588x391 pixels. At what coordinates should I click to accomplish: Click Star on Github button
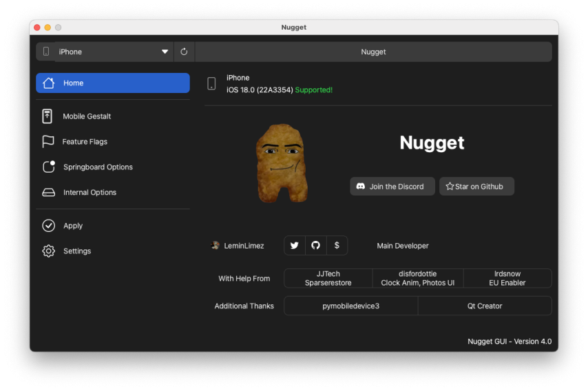coord(476,187)
